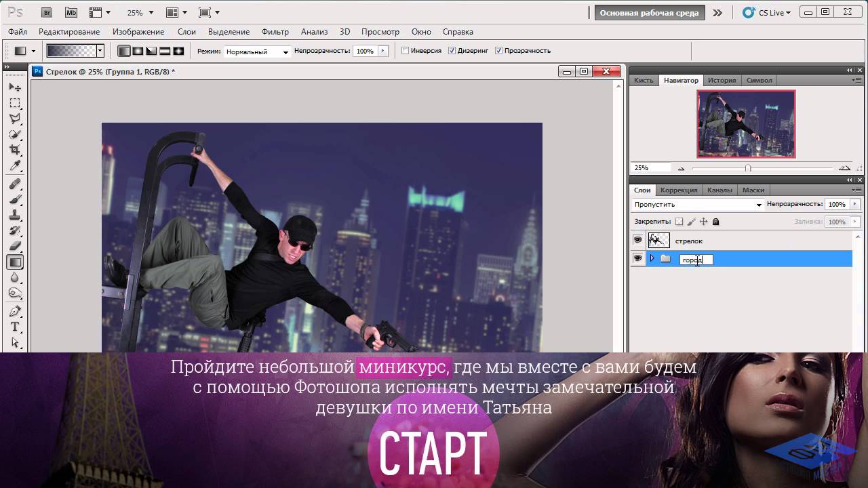Choose the Diamond gradient style
Viewport: 868px width, 488px height.
coord(178,51)
